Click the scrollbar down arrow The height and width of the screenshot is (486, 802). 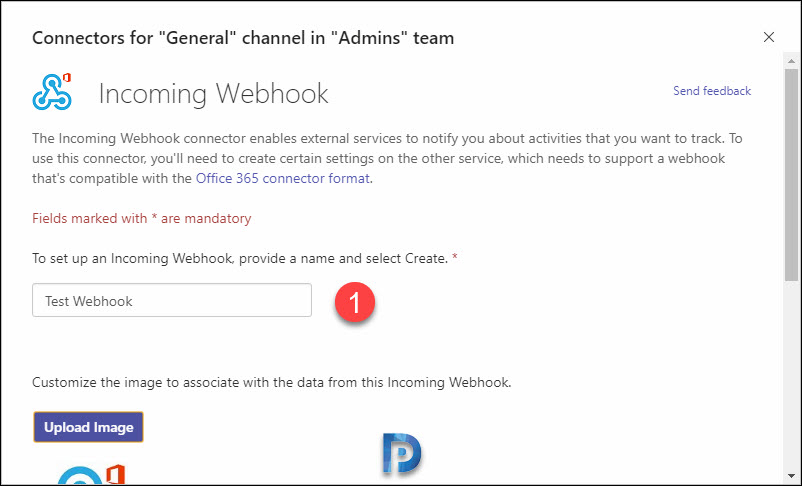point(791,476)
